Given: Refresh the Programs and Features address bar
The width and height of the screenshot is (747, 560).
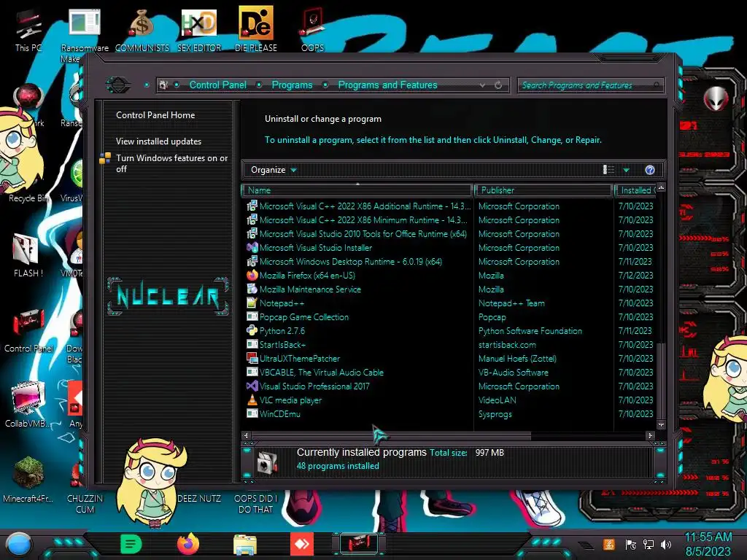Looking at the screenshot, I should (x=498, y=85).
